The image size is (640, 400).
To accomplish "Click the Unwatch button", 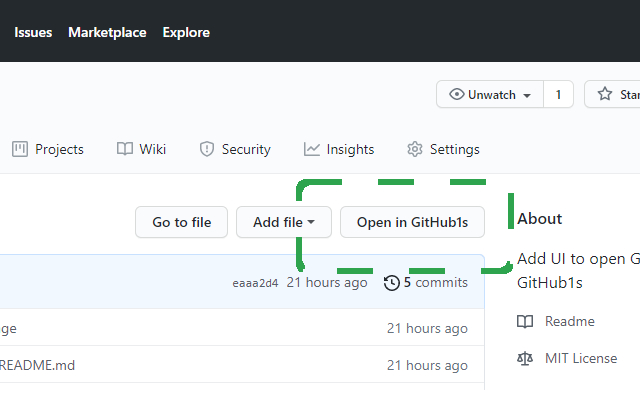I will pyautogui.click(x=490, y=94).
